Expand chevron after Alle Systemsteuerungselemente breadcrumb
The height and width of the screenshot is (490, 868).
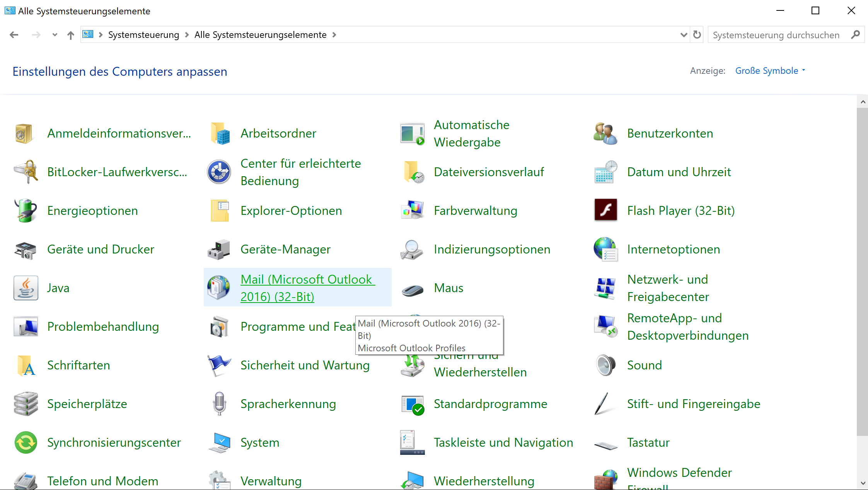(334, 35)
